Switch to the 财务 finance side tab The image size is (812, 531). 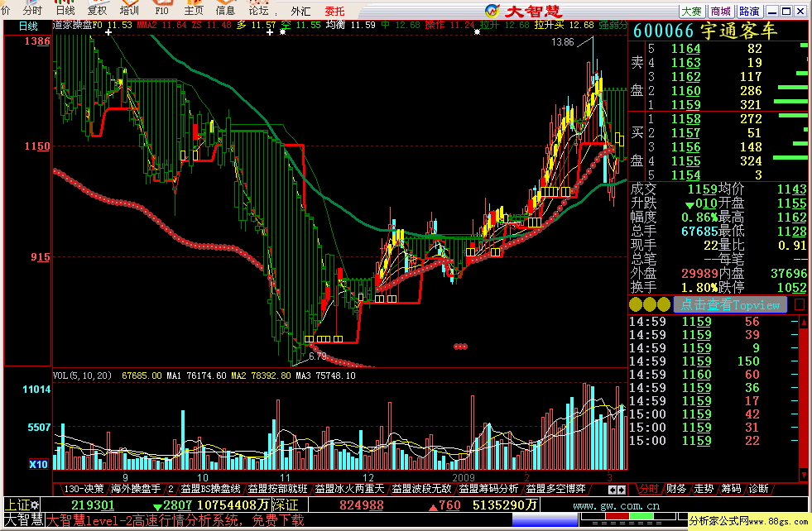[675, 489]
